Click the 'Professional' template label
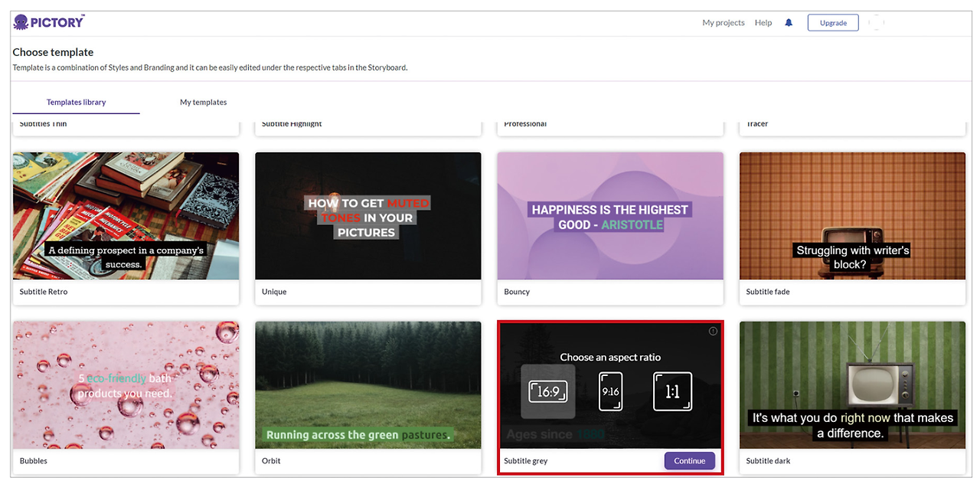The width and height of the screenshot is (980, 484). point(525,124)
